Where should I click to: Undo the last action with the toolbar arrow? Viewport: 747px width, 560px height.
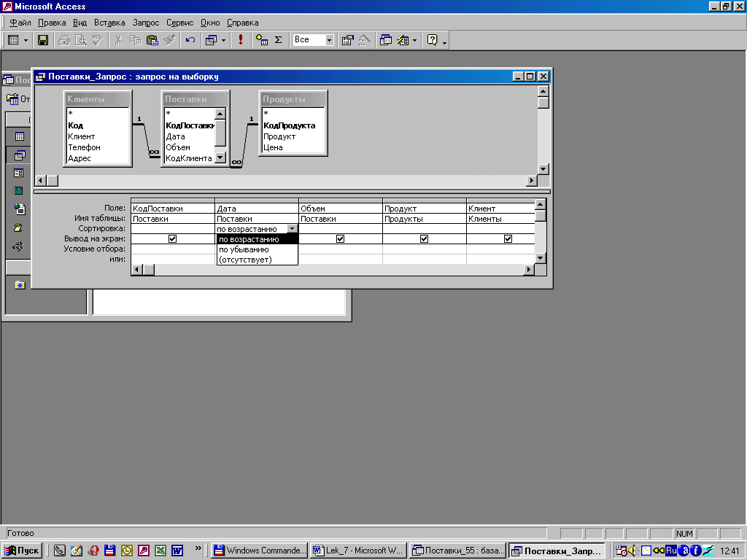tap(190, 40)
